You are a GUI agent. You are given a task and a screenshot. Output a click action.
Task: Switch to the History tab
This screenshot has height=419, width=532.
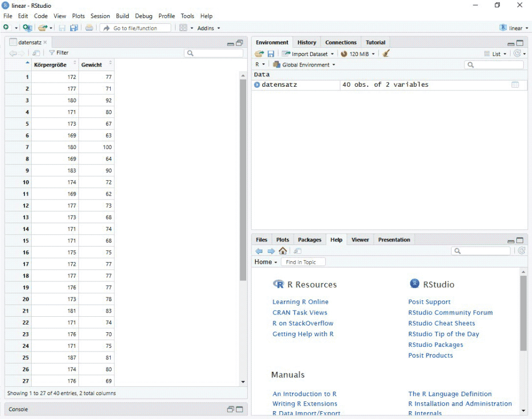pos(307,42)
